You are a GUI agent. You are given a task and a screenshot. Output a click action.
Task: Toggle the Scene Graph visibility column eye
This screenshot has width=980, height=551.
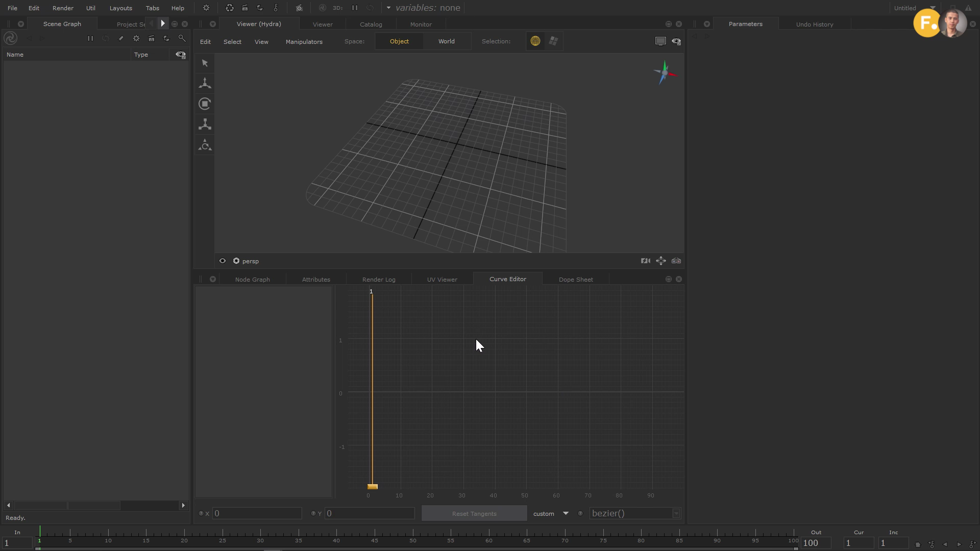[x=181, y=55]
